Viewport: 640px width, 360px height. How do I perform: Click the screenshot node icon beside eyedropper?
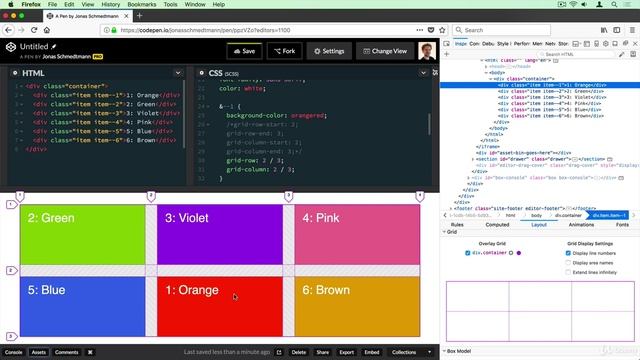point(633,54)
